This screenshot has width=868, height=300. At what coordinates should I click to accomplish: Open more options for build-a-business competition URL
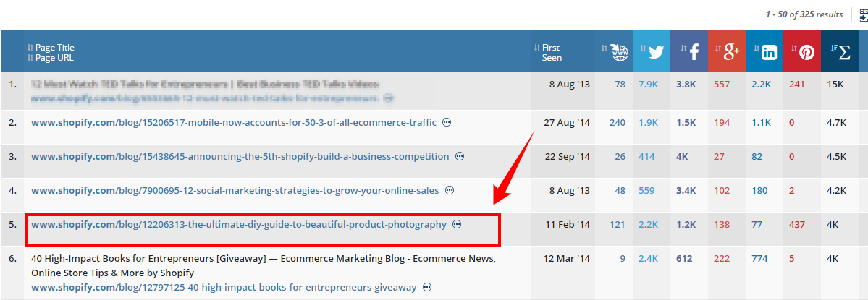459,156
